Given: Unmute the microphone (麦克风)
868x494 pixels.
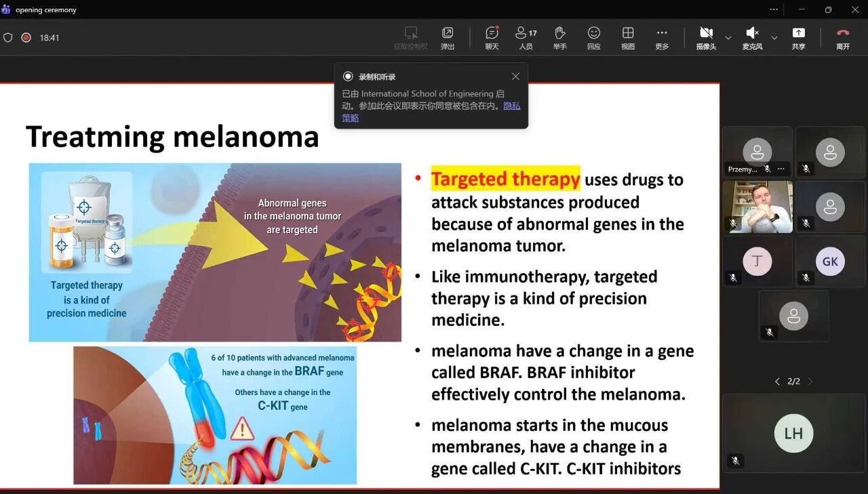Looking at the screenshot, I should [752, 37].
